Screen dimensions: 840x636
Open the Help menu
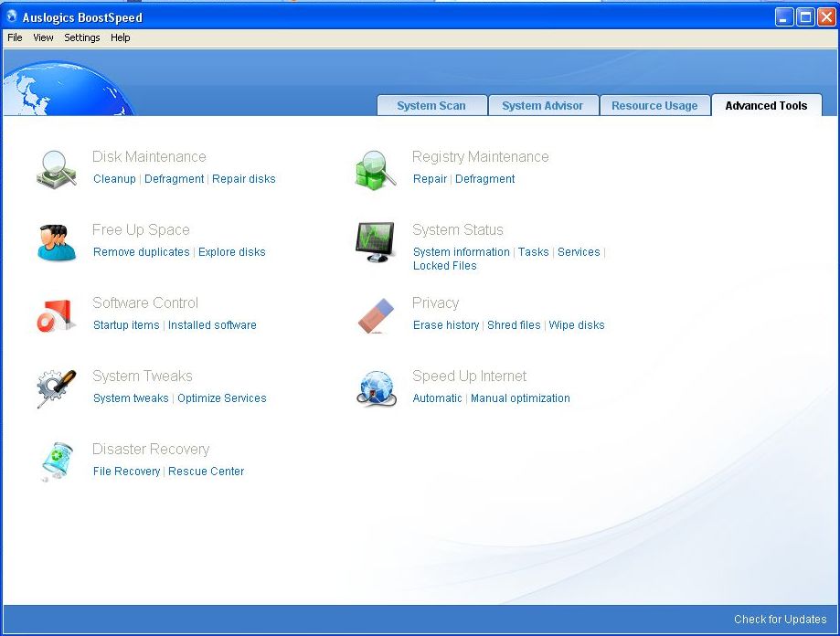pyautogui.click(x=120, y=37)
